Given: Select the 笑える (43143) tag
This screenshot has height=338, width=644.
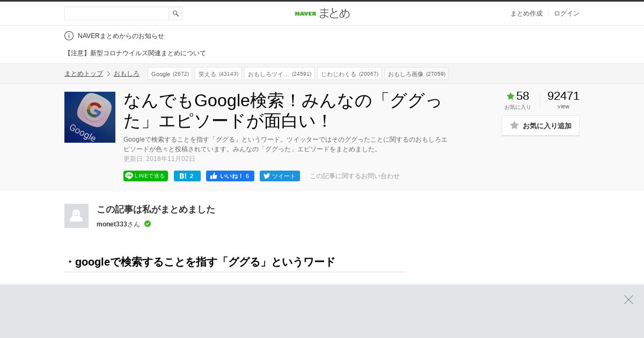Looking at the screenshot, I should tap(218, 74).
